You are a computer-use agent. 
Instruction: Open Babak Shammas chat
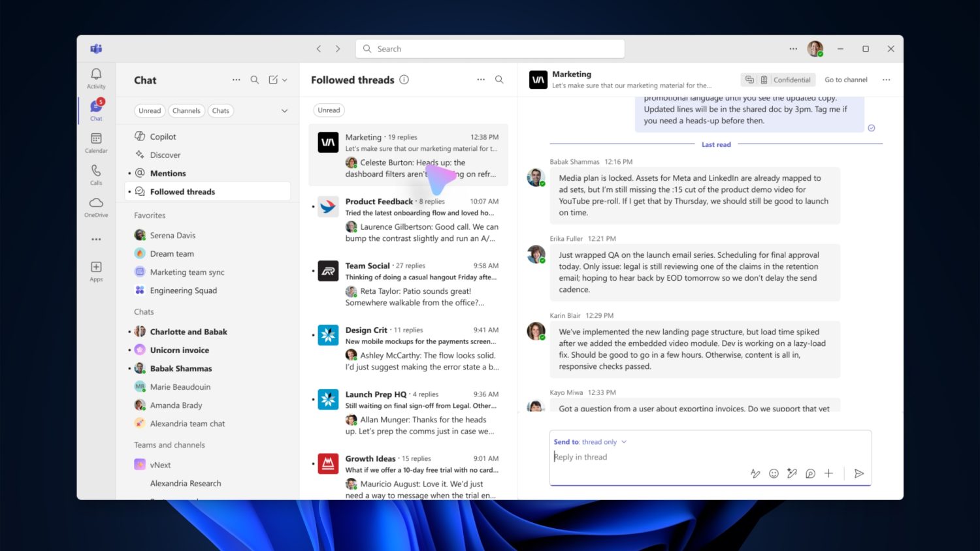pyautogui.click(x=207, y=368)
